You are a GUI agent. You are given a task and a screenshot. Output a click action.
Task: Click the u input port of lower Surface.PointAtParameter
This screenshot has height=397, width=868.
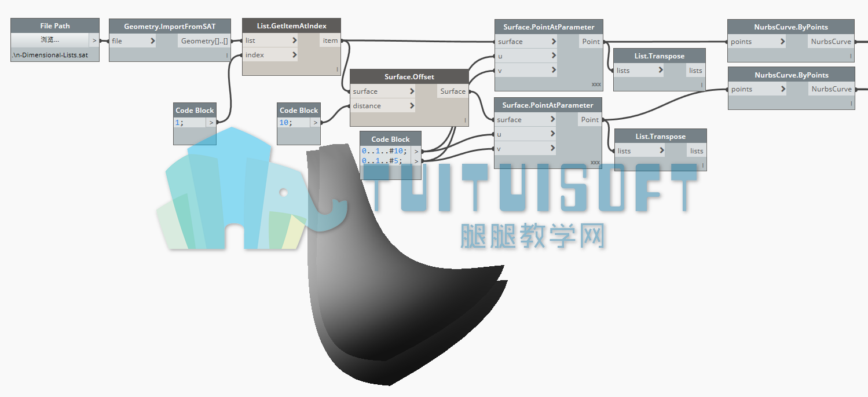coord(525,134)
